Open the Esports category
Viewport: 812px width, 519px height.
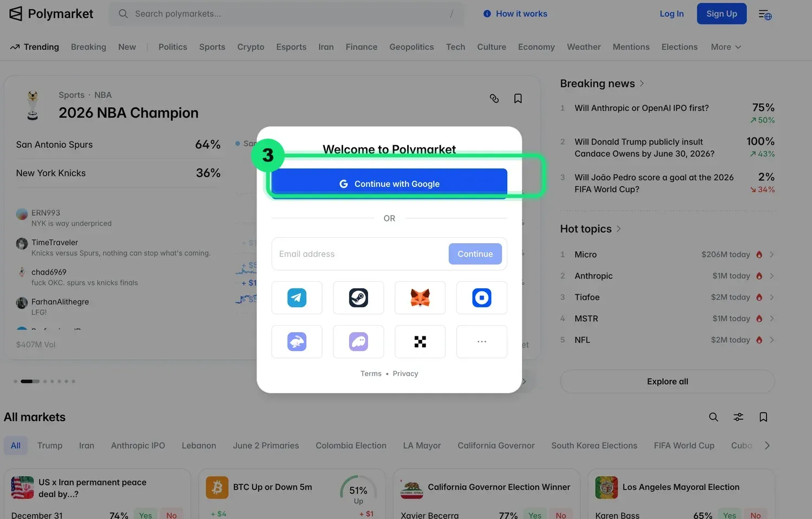click(x=291, y=47)
